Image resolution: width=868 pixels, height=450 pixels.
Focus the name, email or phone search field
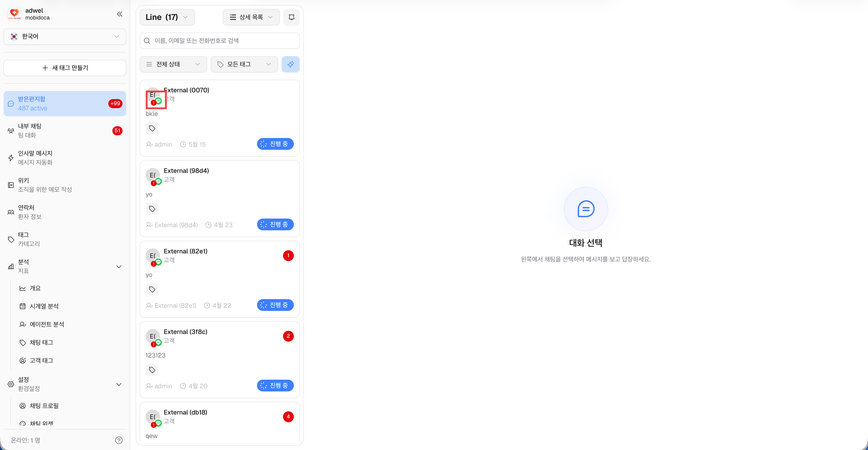pyautogui.click(x=219, y=41)
